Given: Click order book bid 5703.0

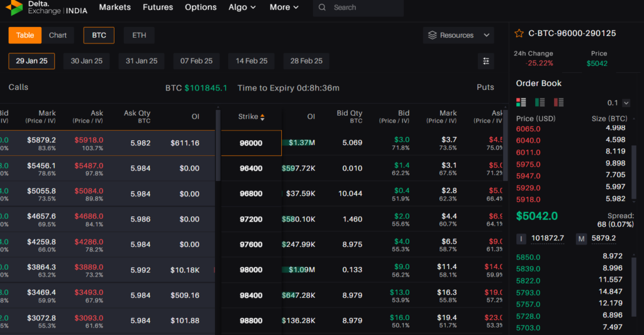Looking at the screenshot, I should coord(528,328).
